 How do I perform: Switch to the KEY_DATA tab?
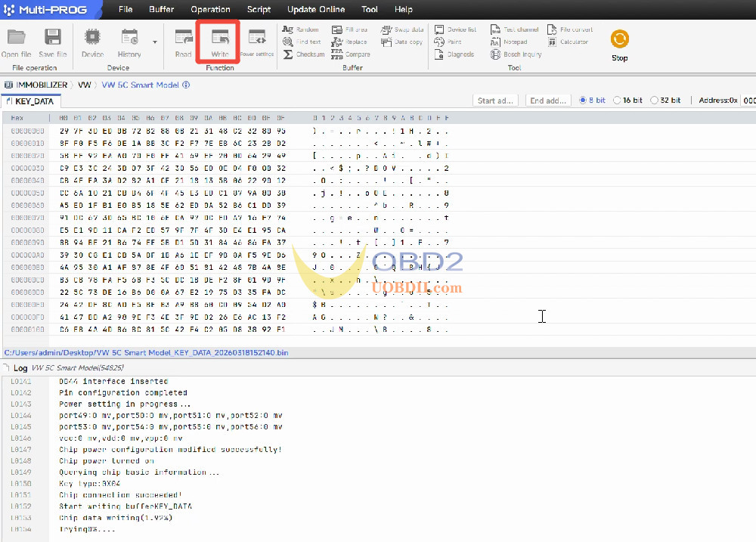coord(30,101)
